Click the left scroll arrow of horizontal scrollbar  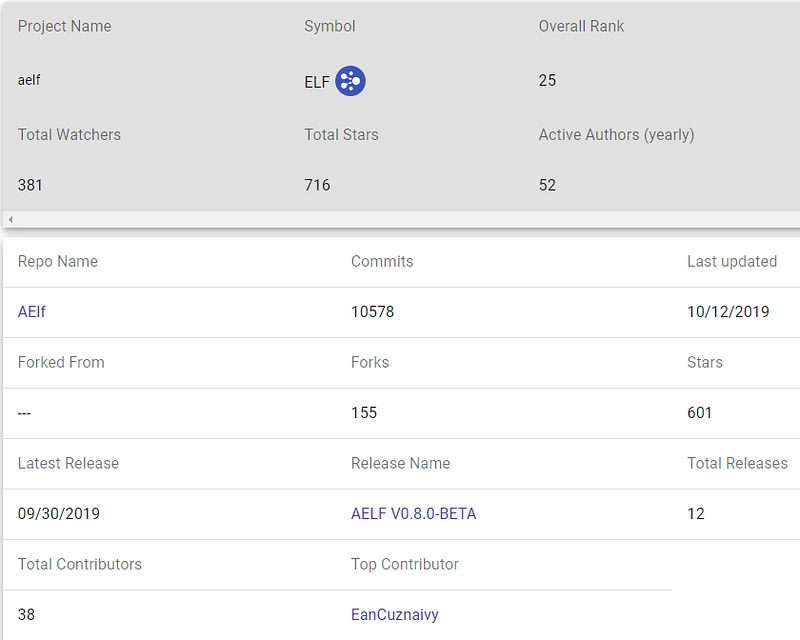coord(10,219)
